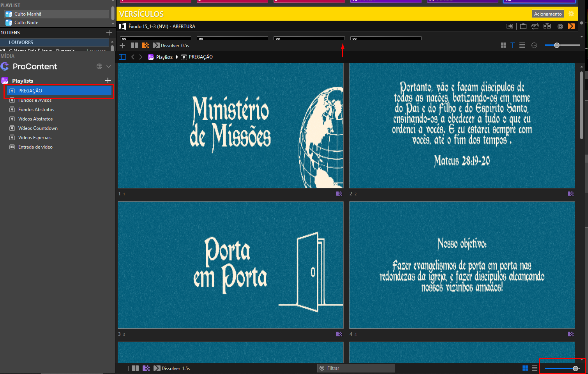Select the Vídeos Especiais playlist
Screen dimensions: 588x374
tap(35, 138)
